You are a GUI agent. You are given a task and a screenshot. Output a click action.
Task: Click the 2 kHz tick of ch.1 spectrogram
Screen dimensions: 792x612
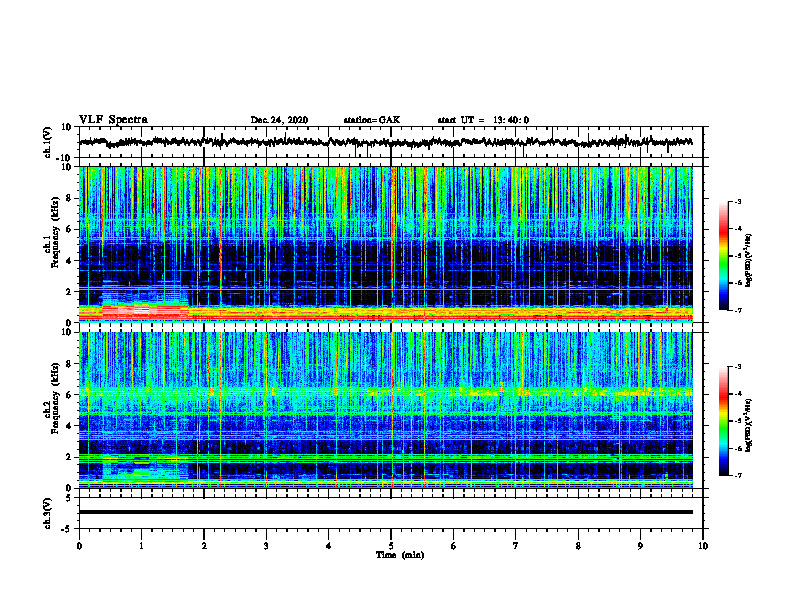69,292
